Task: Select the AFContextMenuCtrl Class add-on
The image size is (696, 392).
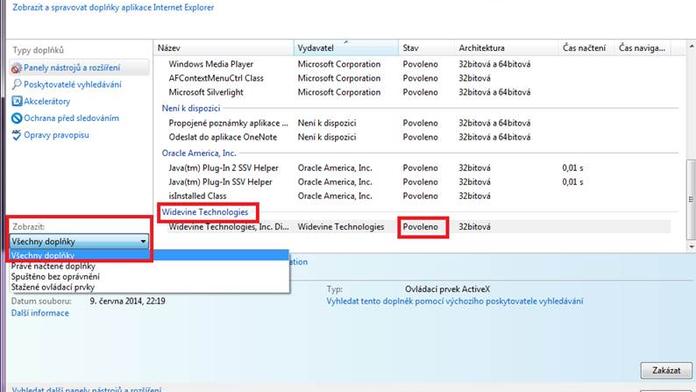Action: (216, 78)
